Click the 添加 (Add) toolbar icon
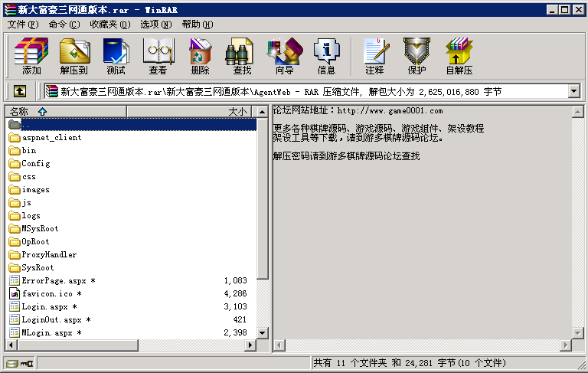 [31, 56]
